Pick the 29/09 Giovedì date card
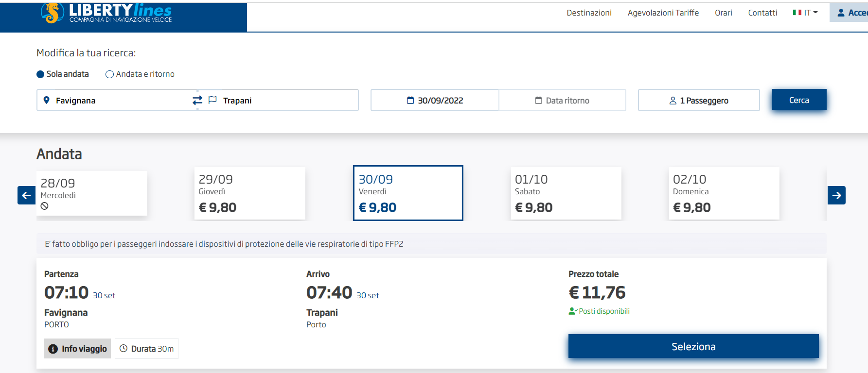The image size is (868, 373). [x=249, y=193]
